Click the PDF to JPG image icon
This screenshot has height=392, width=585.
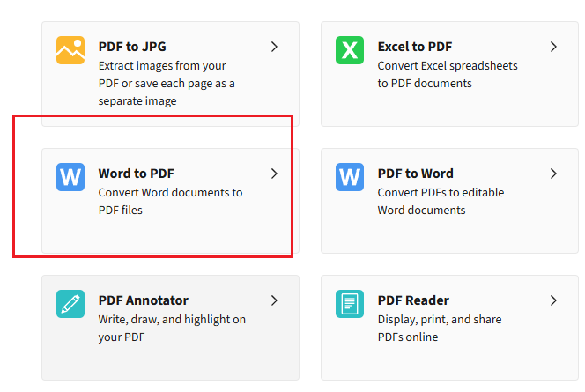pyautogui.click(x=70, y=50)
